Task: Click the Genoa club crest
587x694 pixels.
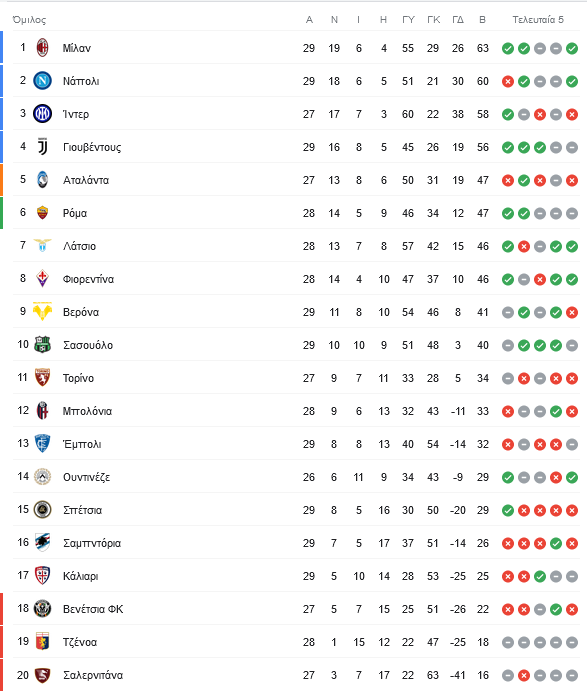Action: 42,642
